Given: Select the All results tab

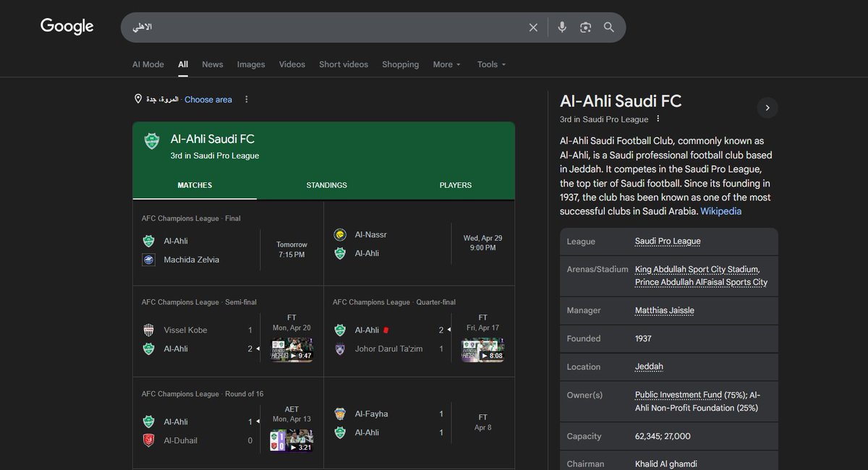Looking at the screenshot, I should pyautogui.click(x=183, y=64).
